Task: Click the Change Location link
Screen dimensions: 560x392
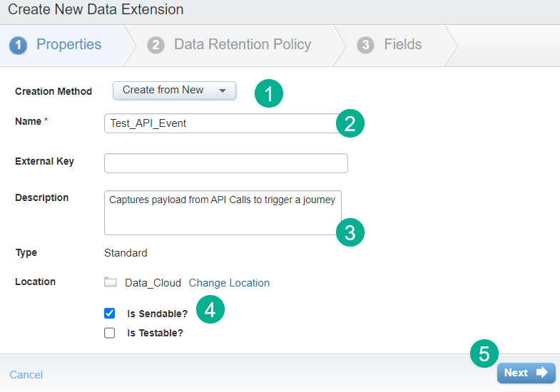Action: pos(229,283)
